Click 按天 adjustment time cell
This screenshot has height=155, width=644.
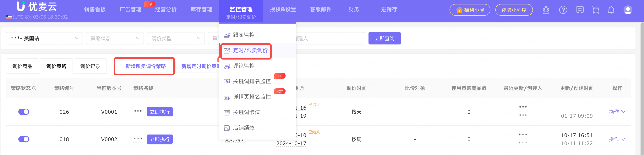356,112
